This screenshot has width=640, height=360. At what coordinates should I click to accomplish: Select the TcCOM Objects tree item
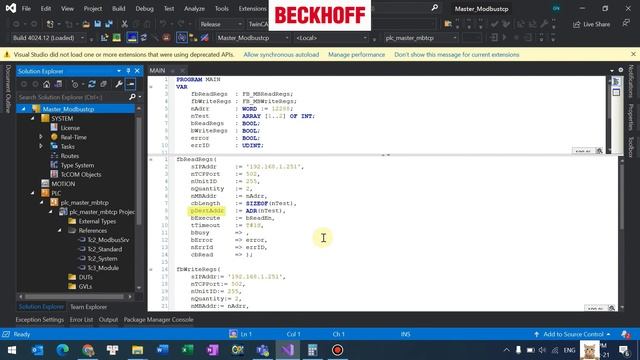pyautogui.click(x=80, y=175)
